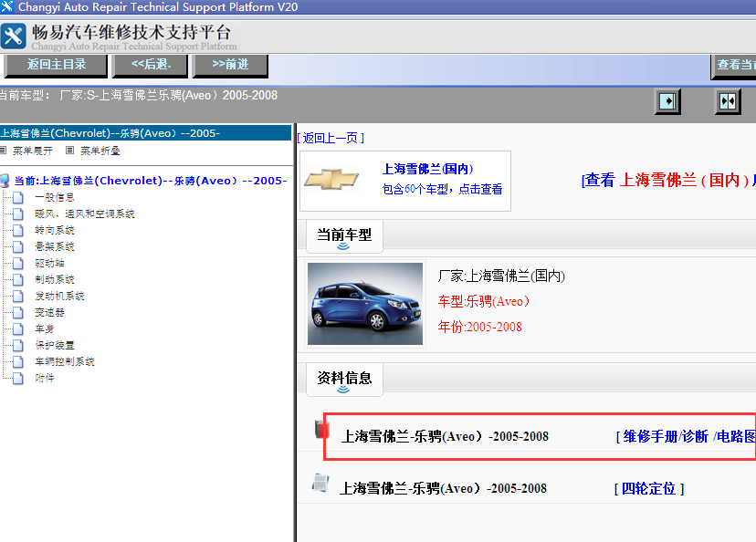
Task: Click the document icon beside 暖风、通风和空调系统
Action: coord(18,214)
